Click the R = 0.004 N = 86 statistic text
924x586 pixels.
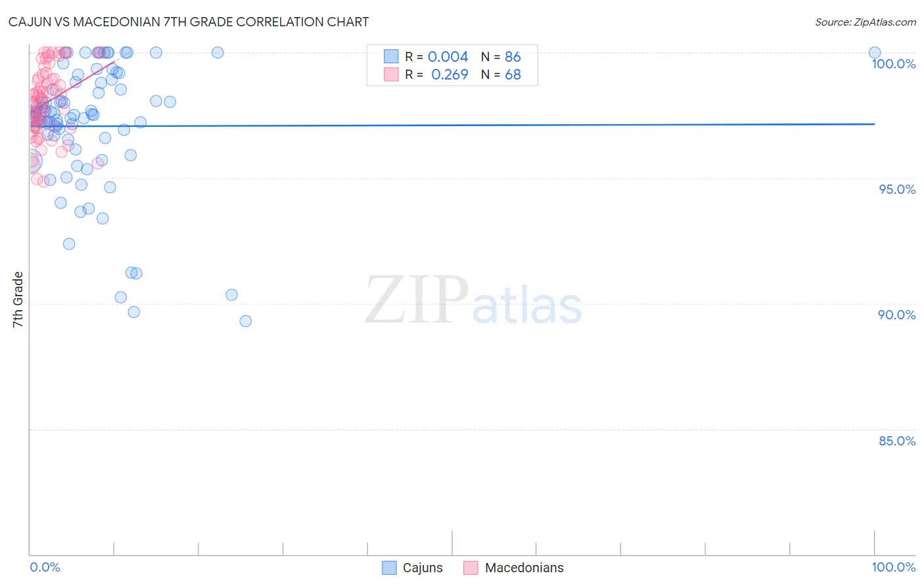click(463, 56)
